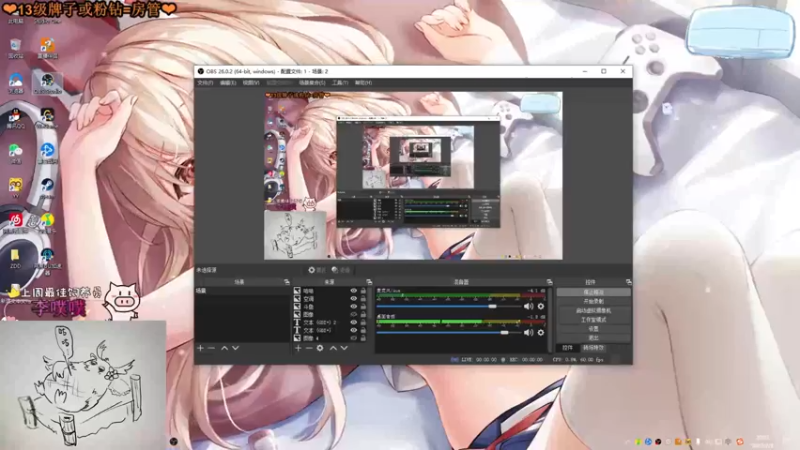Toggle visibility of the third source row
The width and height of the screenshot is (800, 450).
point(354,307)
